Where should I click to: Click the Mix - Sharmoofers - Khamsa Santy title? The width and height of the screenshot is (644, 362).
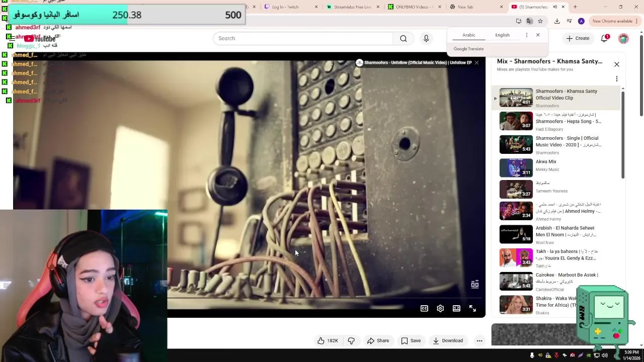tap(549, 61)
